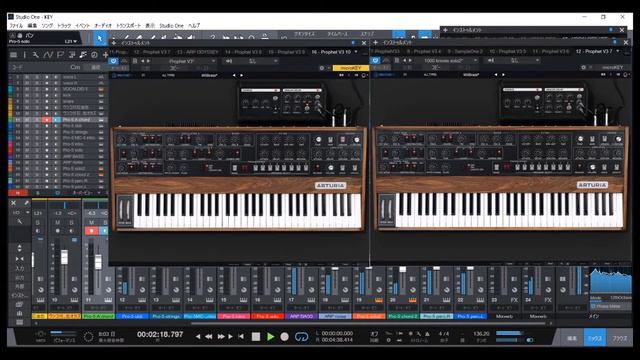Click the add track plus icon above track list
Image resolution: width=640 pixels, height=360 pixels.
point(105,55)
